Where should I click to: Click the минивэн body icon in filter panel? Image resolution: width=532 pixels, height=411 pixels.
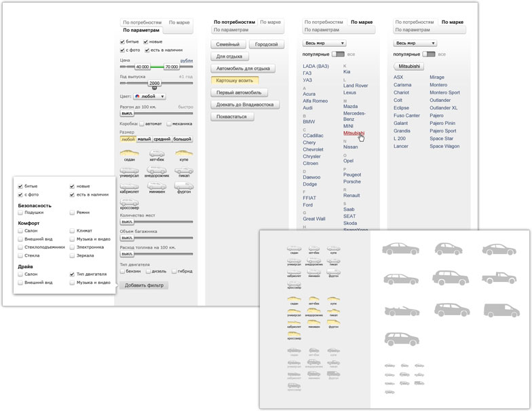157,185
